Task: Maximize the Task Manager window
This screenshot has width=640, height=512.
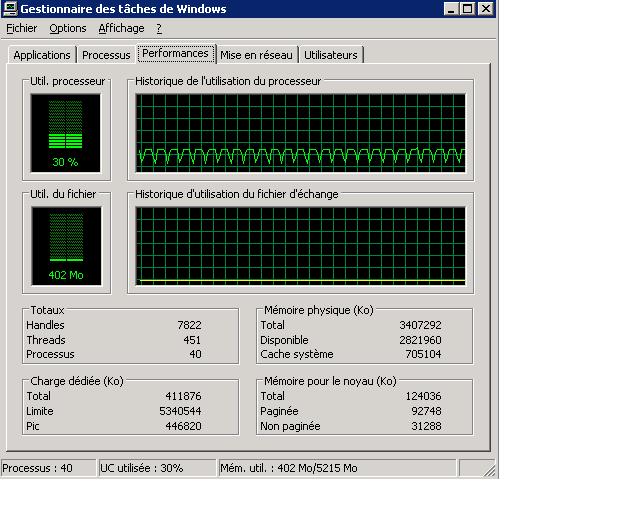Action: pos(467,9)
